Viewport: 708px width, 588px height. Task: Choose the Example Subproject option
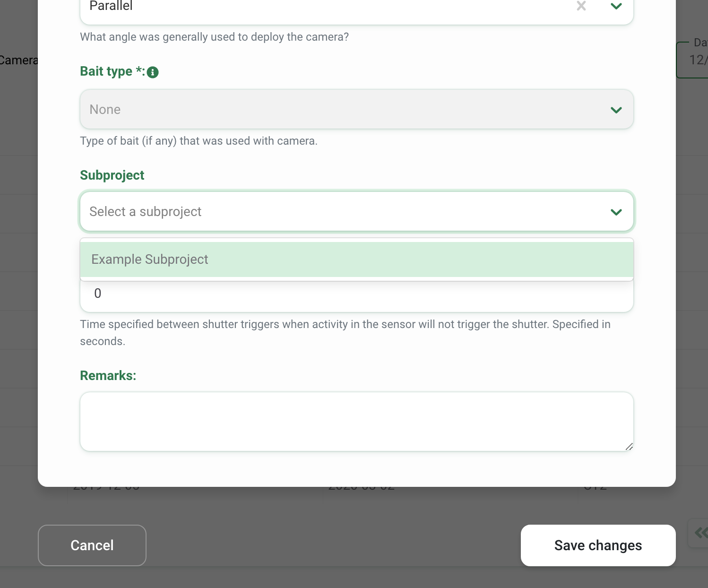tap(357, 259)
